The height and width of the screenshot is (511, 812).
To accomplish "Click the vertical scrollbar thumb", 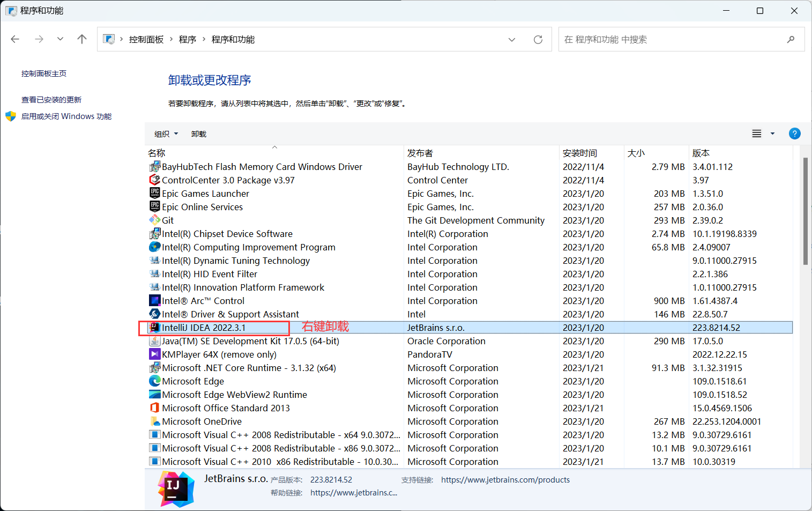I will click(805, 211).
